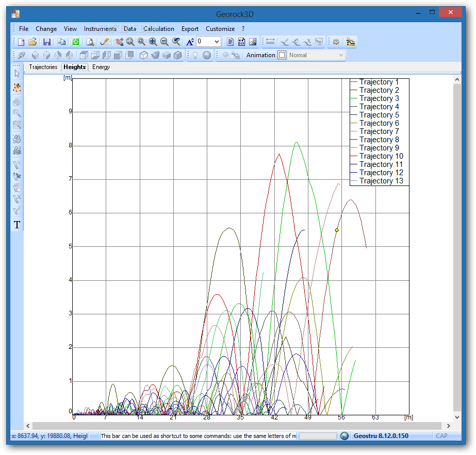476x455 pixels.
Task: Click the green spreadsheet export icon
Action: pos(76,42)
